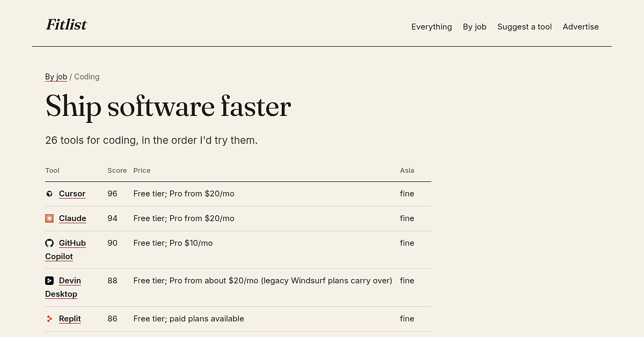644x337 pixels.
Task: Click 'Free tier; paid plans available'
Action: tap(188, 319)
